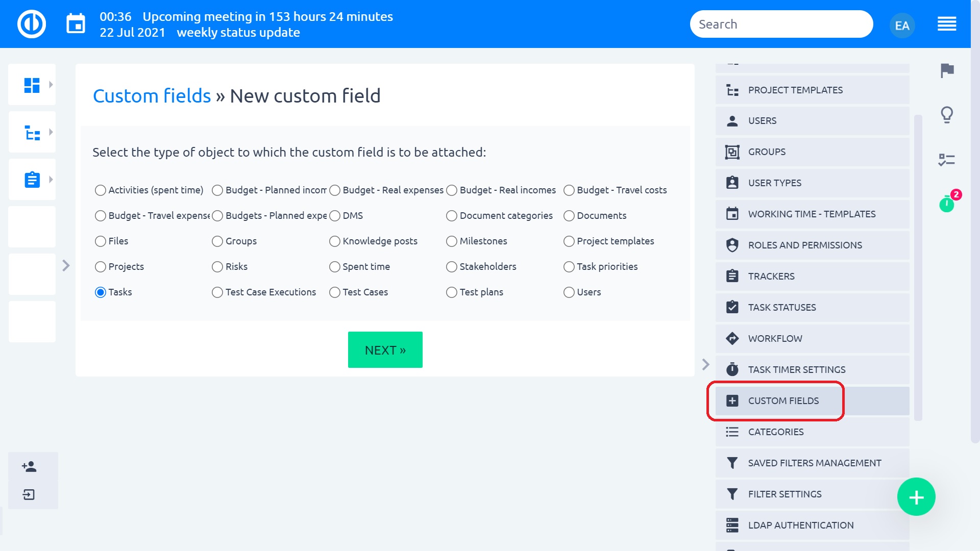Click the Search input field
Viewport: 980px width, 551px height.
tap(781, 24)
